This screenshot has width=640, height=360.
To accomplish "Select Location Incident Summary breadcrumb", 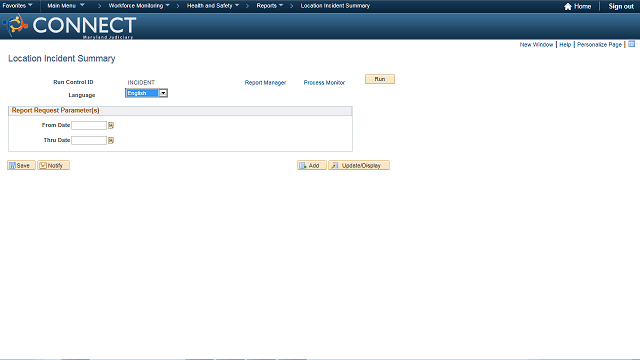I will [335, 6].
